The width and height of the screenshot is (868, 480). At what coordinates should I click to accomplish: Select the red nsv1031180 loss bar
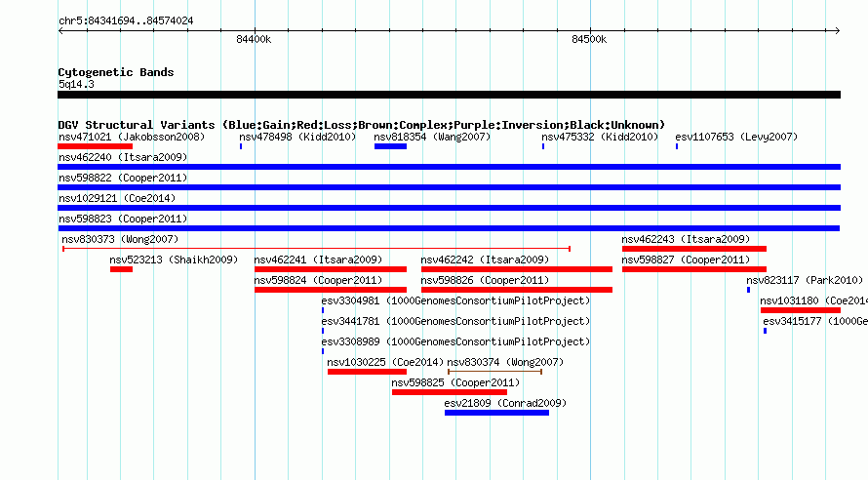pyautogui.click(x=801, y=310)
